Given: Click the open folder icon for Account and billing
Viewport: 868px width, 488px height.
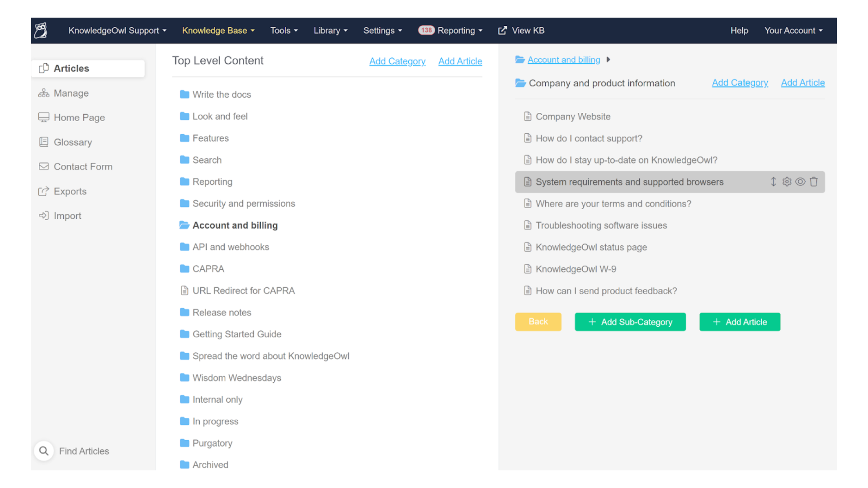Looking at the screenshot, I should pos(184,225).
